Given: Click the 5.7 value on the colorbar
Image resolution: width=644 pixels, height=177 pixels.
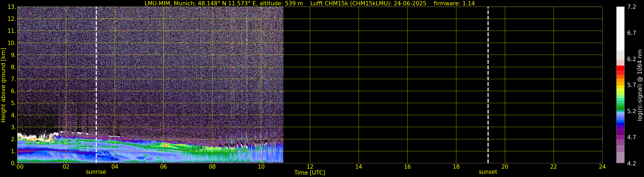Looking at the screenshot, I should tap(632, 85).
